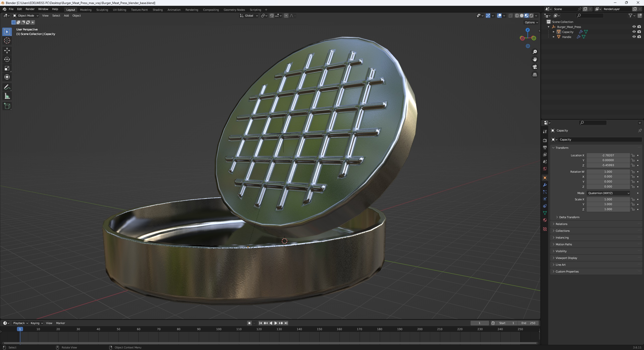Screen dimensions: 644x350
Task: Toggle viewport overlays button
Action: pyautogui.click(x=499, y=16)
